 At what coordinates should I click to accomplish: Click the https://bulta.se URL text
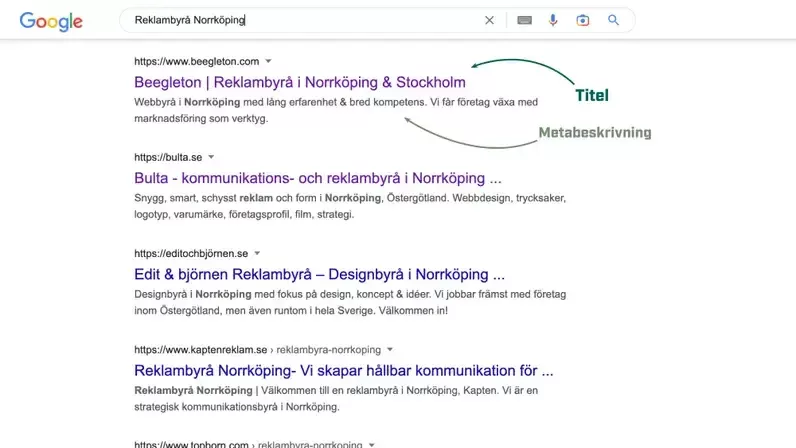pos(168,157)
